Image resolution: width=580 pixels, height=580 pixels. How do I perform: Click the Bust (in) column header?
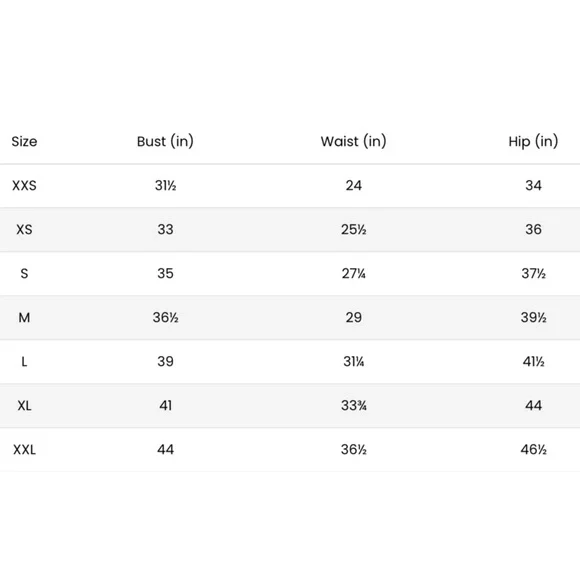click(x=165, y=142)
